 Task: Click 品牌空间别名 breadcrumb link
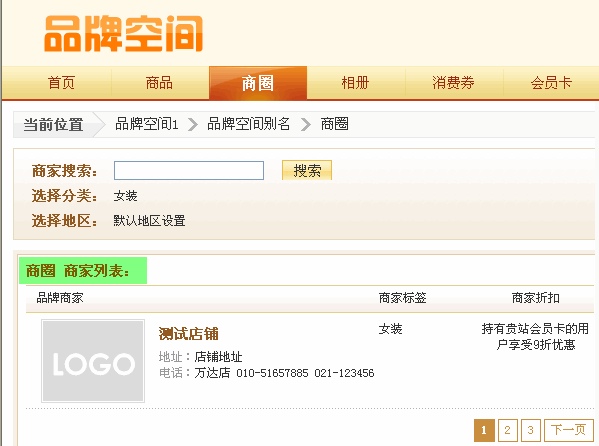[248, 124]
